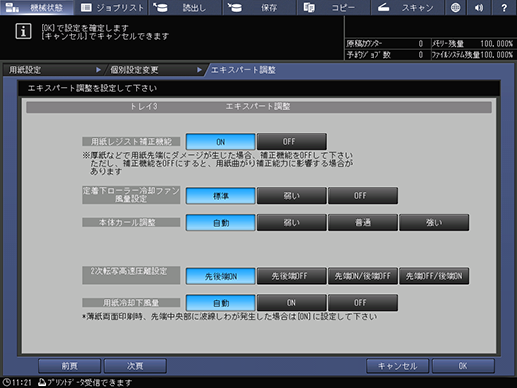Click the メモリー残量 100.000% readout
This screenshot has width=517, height=388.
pyautogui.click(x=472, y=44)
